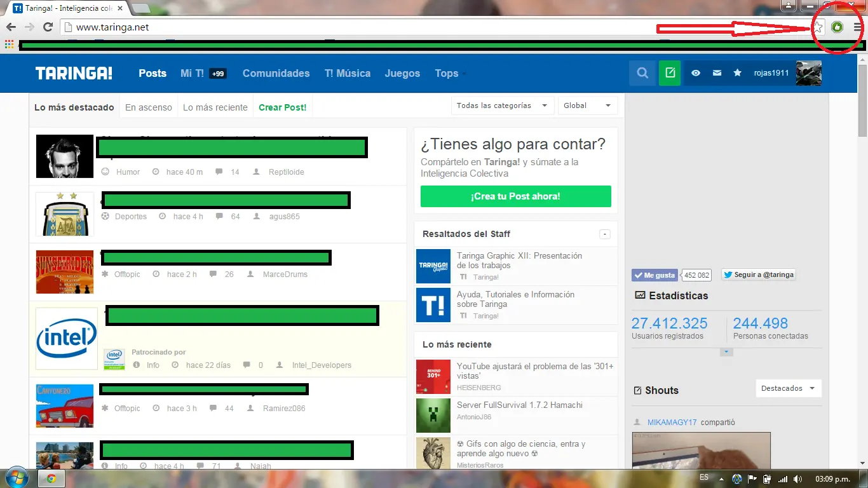This screenshot has height=488, width=868.
Task: Switch to the En ascenso tab
Action: (x=149, y=107)
